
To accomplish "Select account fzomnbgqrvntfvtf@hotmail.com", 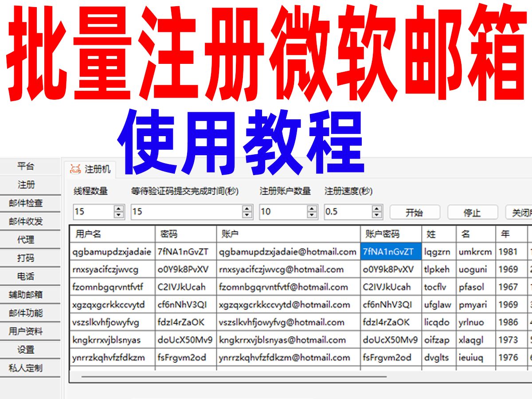I will pyautogui.click(x=289, y=287).
